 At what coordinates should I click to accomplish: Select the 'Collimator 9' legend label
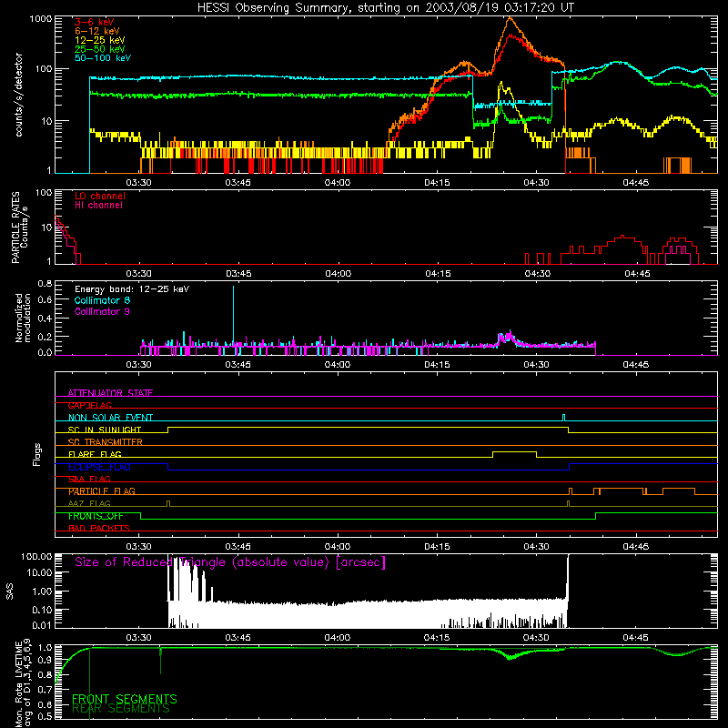point(102,311)
